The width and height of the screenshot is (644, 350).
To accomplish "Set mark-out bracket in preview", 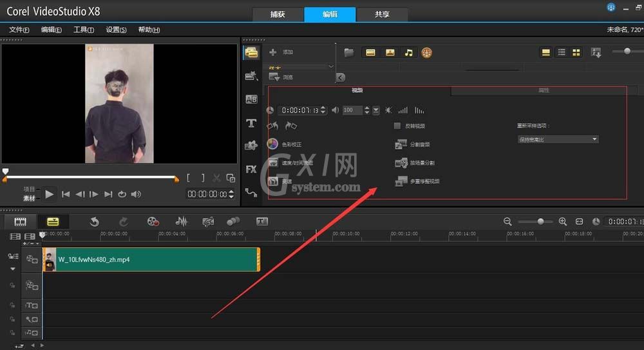I will (x=202, y=178).
